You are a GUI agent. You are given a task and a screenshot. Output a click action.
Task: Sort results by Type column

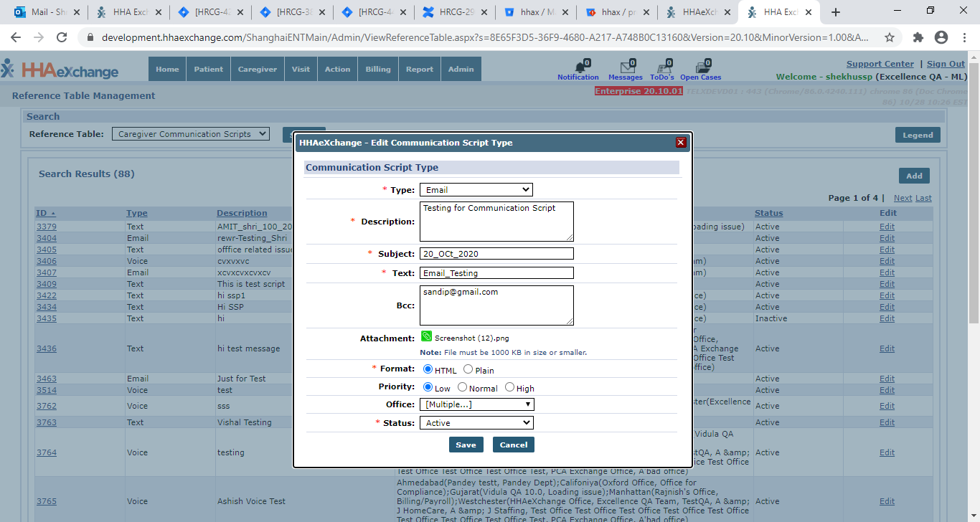136,213
